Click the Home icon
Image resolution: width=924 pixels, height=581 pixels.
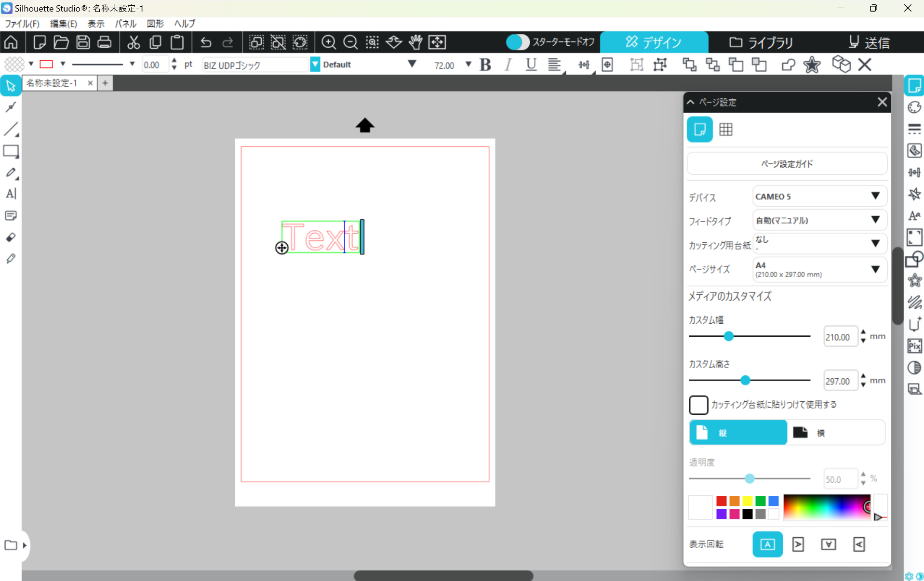[11, 42]
